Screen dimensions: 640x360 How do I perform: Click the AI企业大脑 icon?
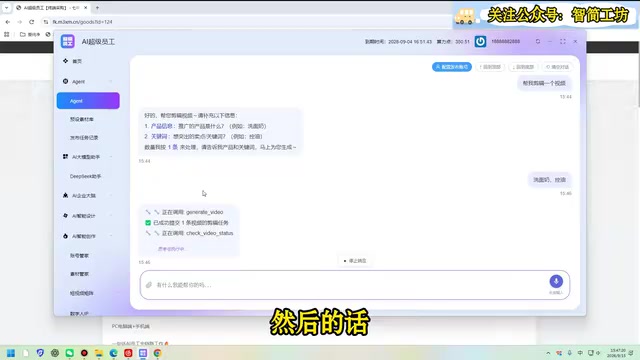click(65, 195)
